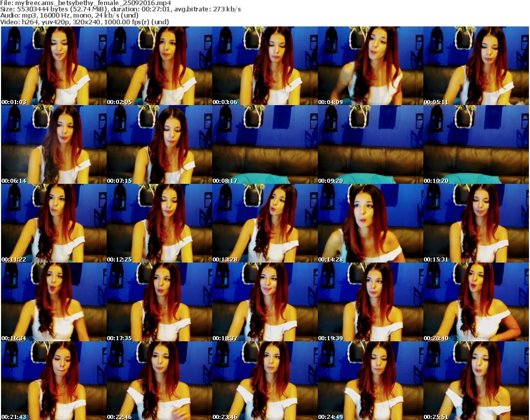
Task: Pick the thumbnail stamped 00:23:46
Action: [265, 381]
